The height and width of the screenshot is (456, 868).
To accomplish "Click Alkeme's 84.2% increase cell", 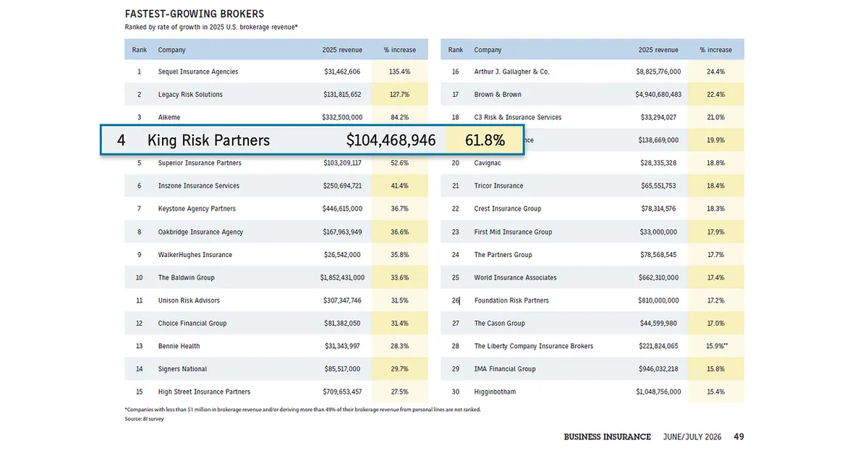I will click(x=400, y=117).
